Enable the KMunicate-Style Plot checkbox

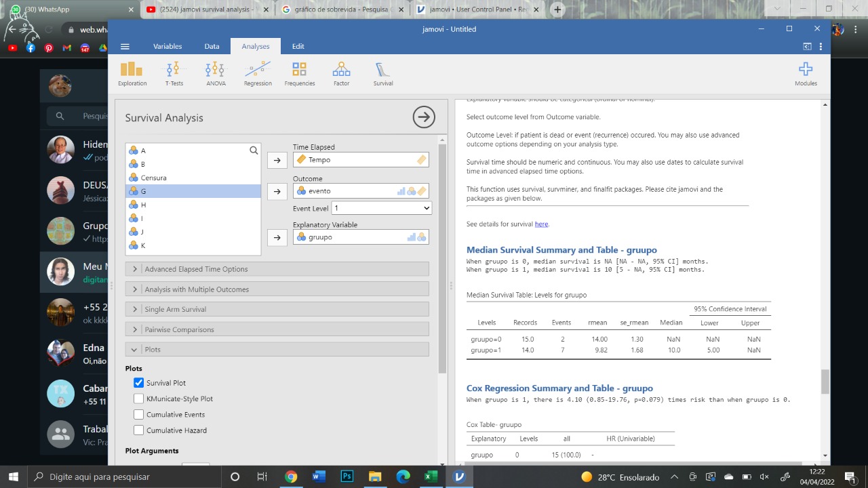pyautogui.click(x=139, y=399)
